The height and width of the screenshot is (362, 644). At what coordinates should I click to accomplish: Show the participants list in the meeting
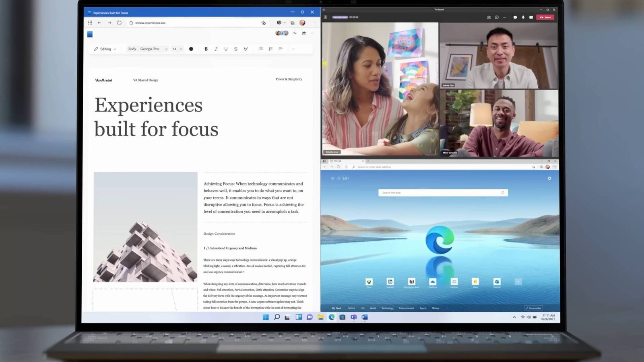point(489,17)
